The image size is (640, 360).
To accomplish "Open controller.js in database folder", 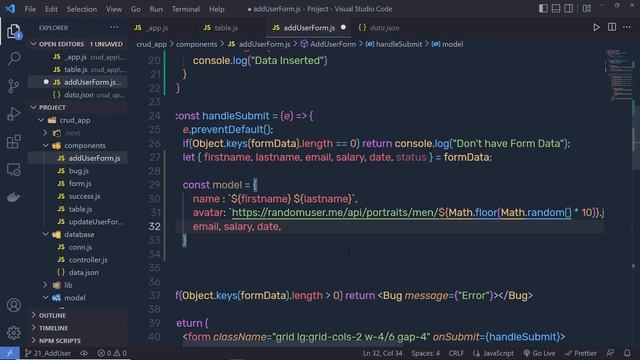I will tap(88, 260).
